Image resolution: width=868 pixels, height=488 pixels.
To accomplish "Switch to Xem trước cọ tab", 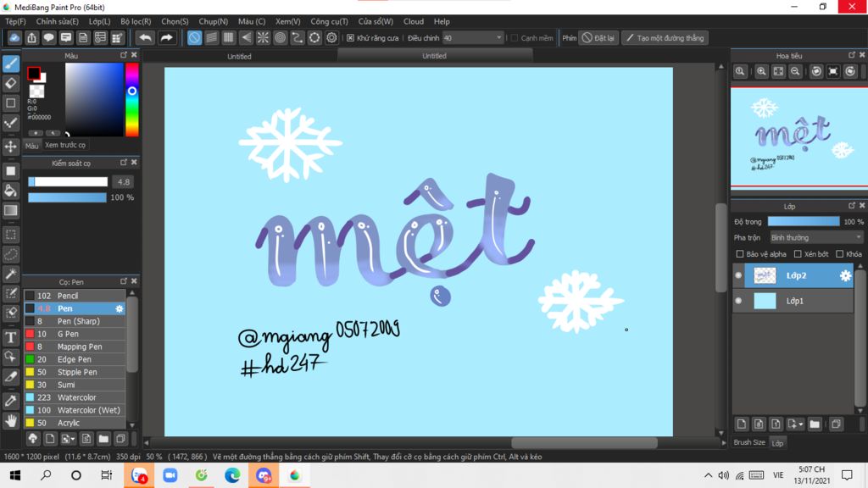I will pyautogui.click(x=65, y=145).
